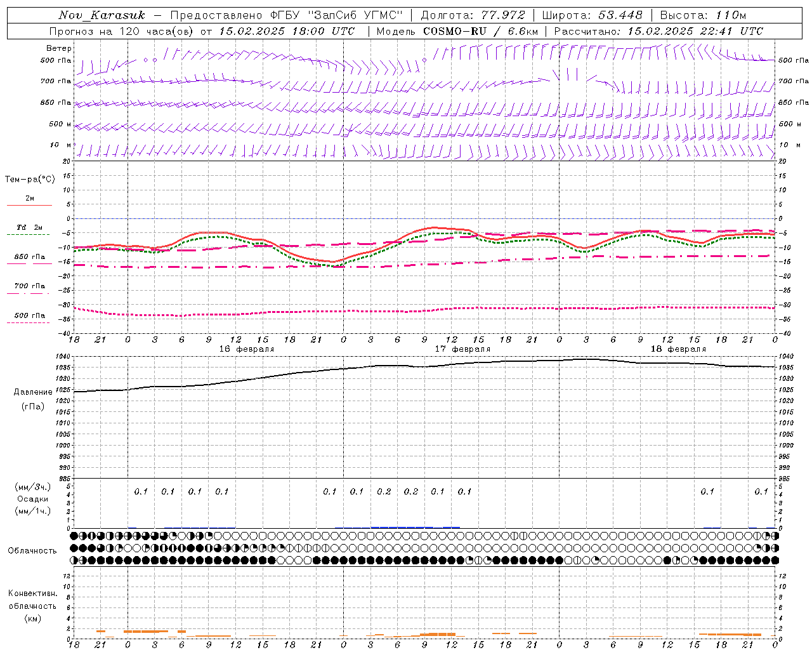Click the '(мм/3ч.)' precipitation unit label
Screen dimensions: 812x650
pos(33,487)
